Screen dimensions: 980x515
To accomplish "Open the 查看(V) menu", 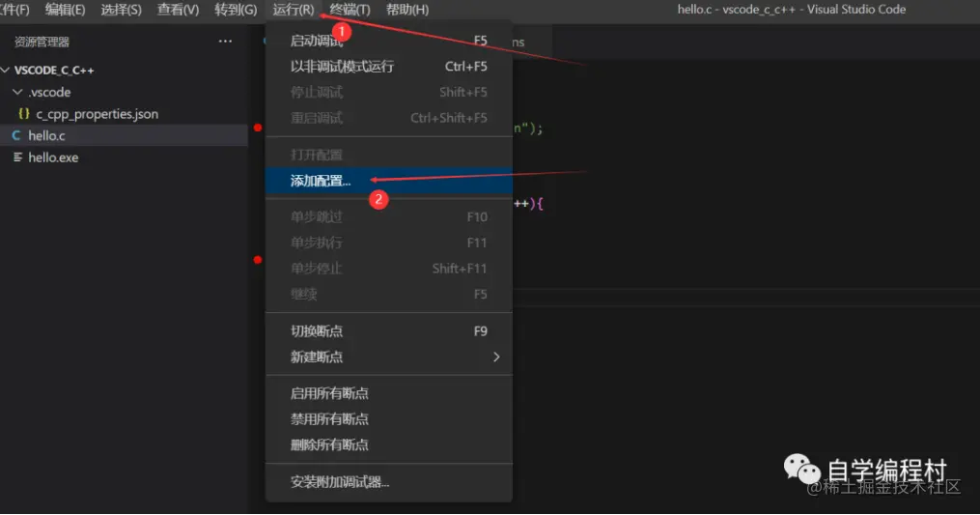I will (x=178, y=10).
